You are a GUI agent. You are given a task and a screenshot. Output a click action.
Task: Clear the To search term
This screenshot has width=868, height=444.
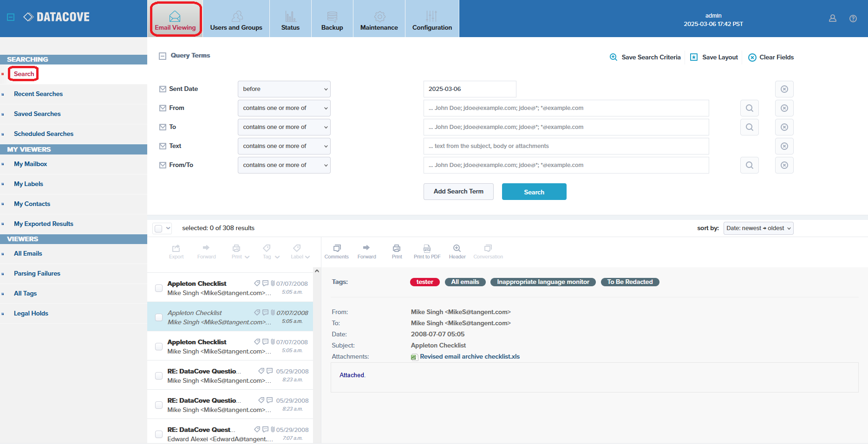[784, 127]
